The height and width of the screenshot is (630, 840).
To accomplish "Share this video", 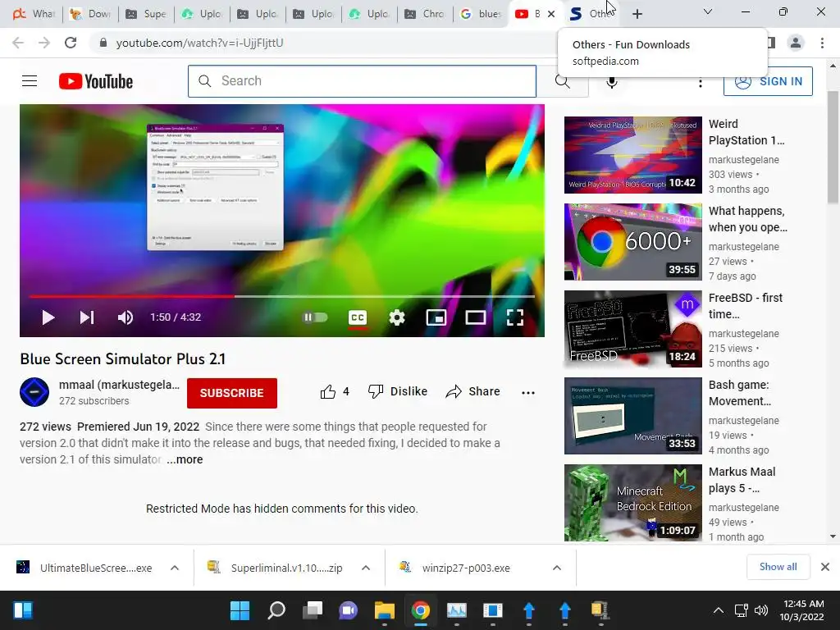I will [472, 391].
